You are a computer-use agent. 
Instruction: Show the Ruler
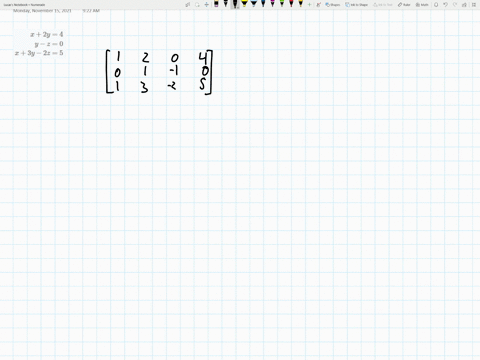(404, 5)
